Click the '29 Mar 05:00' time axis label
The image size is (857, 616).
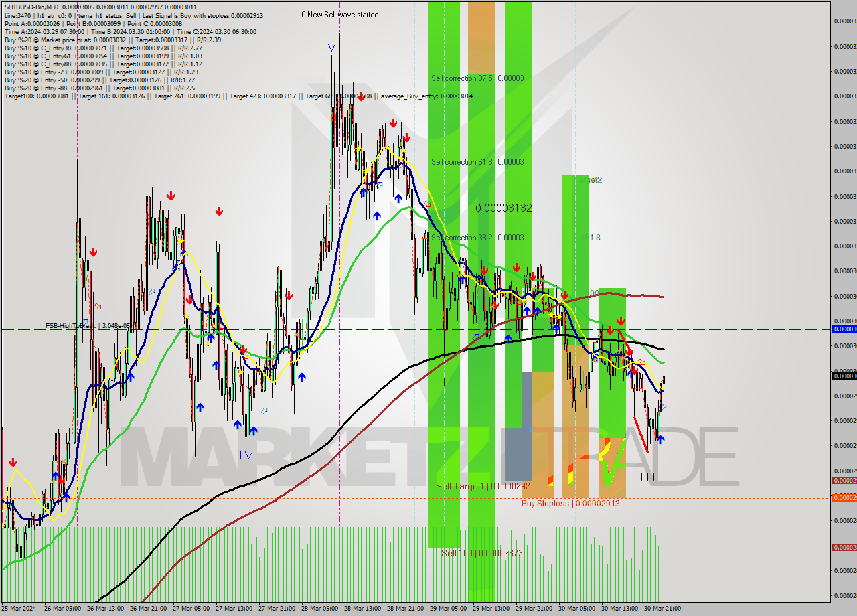[448, 608]
